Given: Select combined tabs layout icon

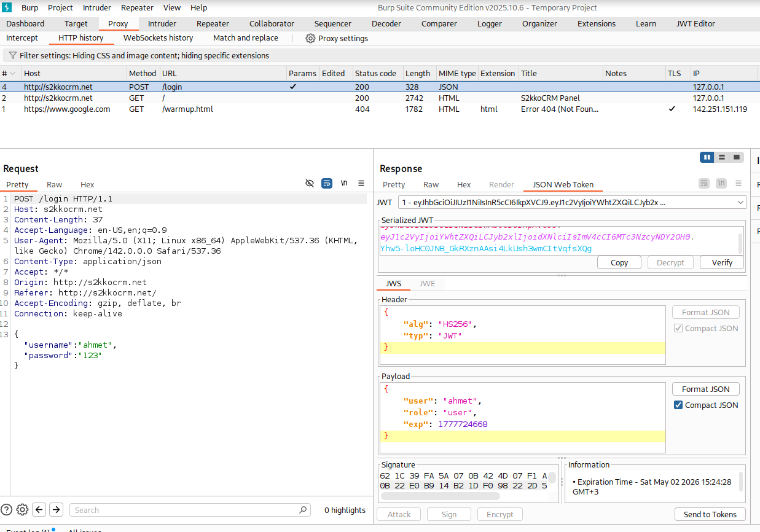Looking at the screenshot, I should tap(736, 157).
